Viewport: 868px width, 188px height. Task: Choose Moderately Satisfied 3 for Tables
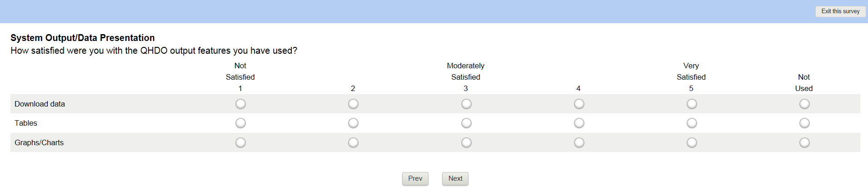pos(466,123)
